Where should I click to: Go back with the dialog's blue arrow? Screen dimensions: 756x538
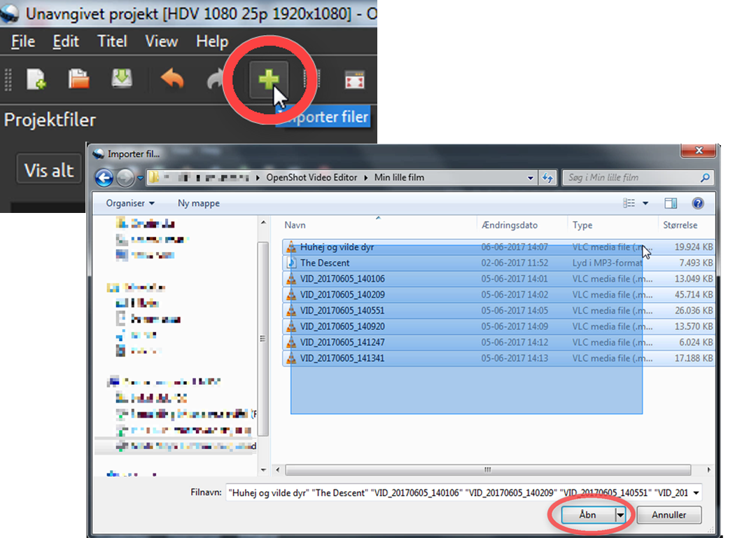(x=104, y=177)
